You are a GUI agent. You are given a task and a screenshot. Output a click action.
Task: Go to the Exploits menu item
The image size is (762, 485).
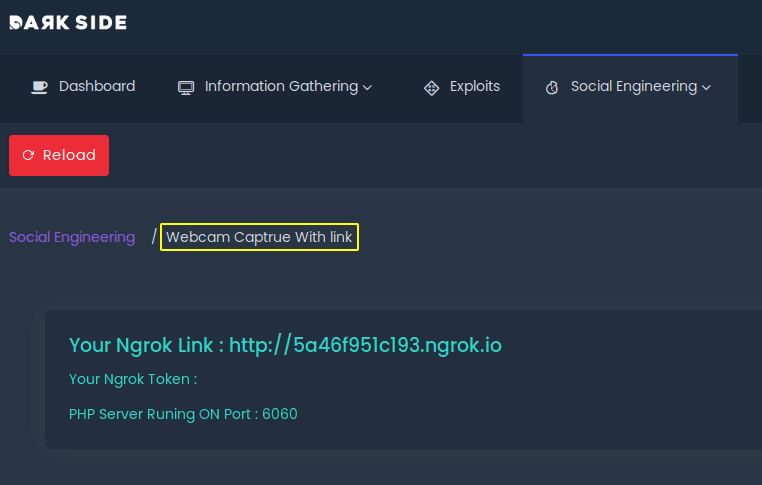475,86
